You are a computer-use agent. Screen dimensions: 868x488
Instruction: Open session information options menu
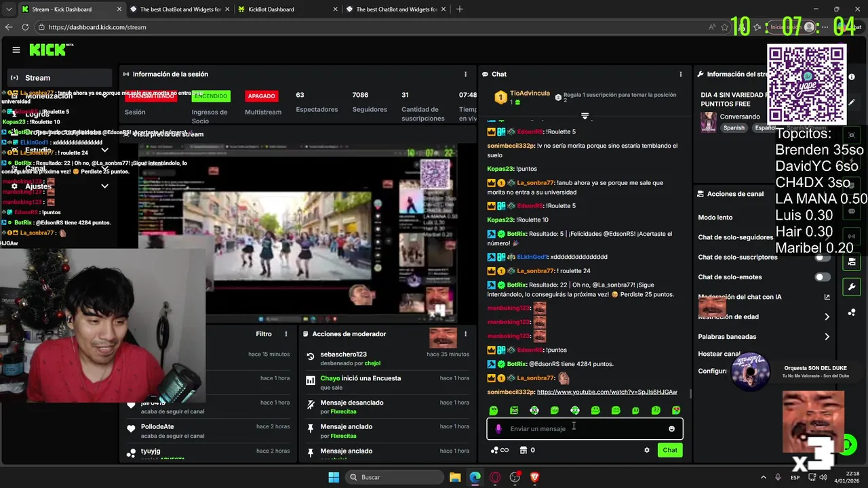pos(465,74)
